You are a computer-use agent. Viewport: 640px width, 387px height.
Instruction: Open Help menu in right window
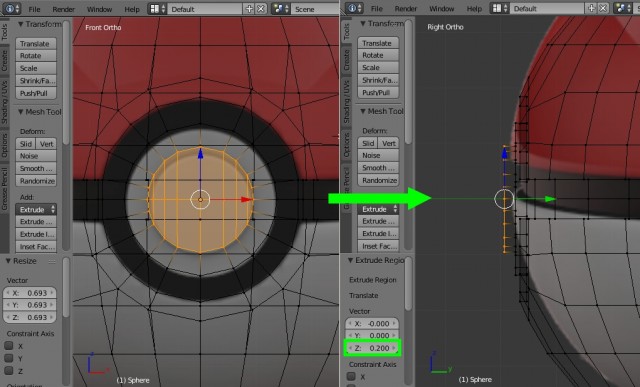point(474,9)
